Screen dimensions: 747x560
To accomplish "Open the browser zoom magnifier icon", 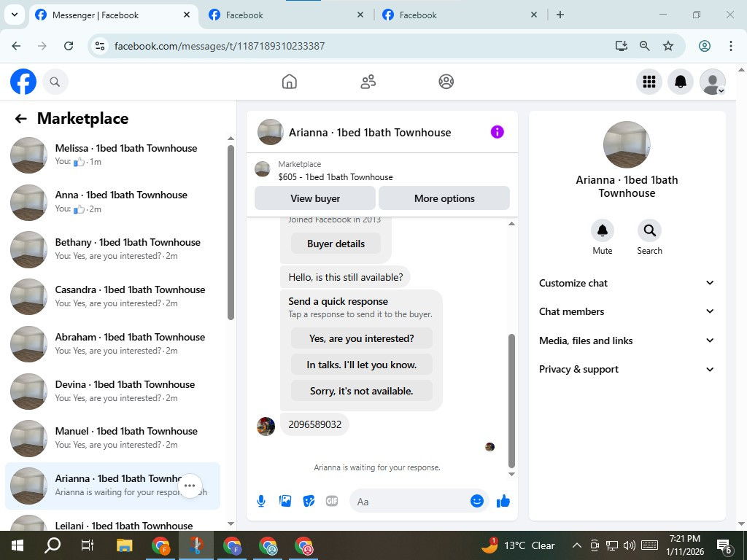I will [645, 46].
